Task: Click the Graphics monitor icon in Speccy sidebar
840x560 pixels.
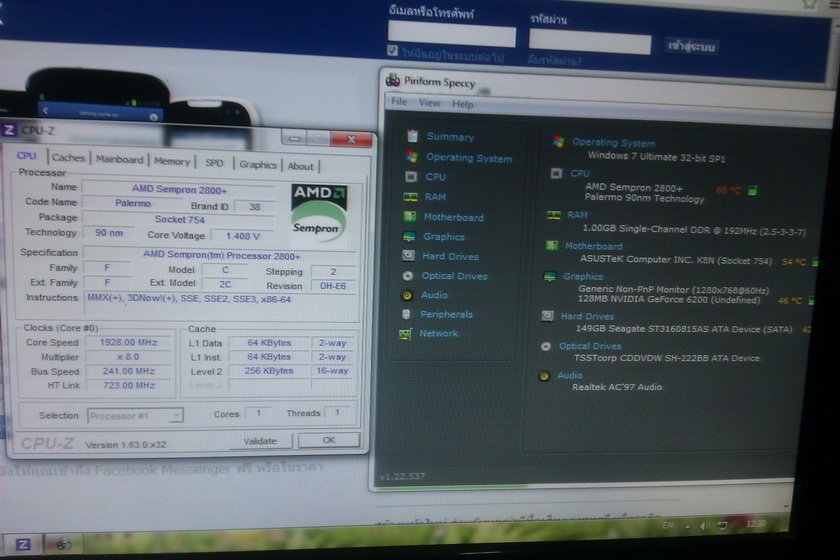Action: [x=409, y=236]
